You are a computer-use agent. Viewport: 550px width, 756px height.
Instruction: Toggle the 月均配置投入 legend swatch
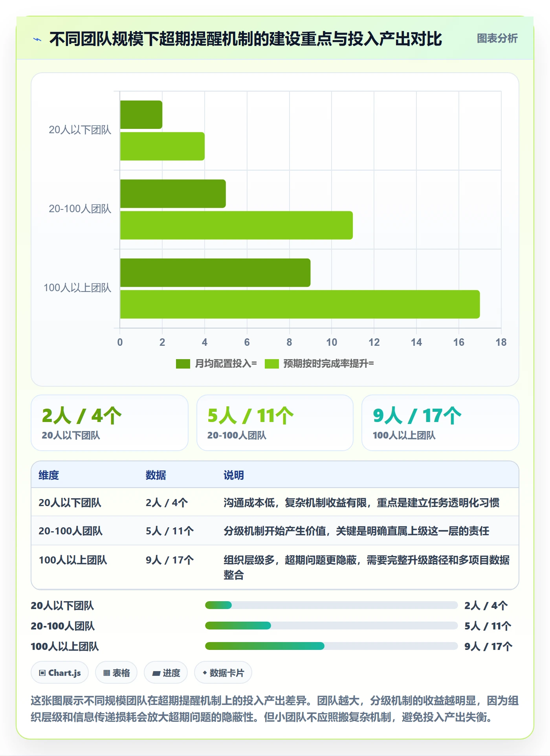pos(183,364)
